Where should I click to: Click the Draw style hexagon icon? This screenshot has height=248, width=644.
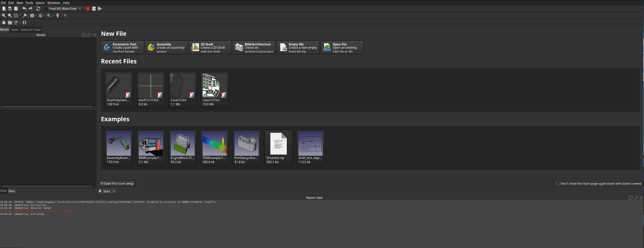click(32, 15)
